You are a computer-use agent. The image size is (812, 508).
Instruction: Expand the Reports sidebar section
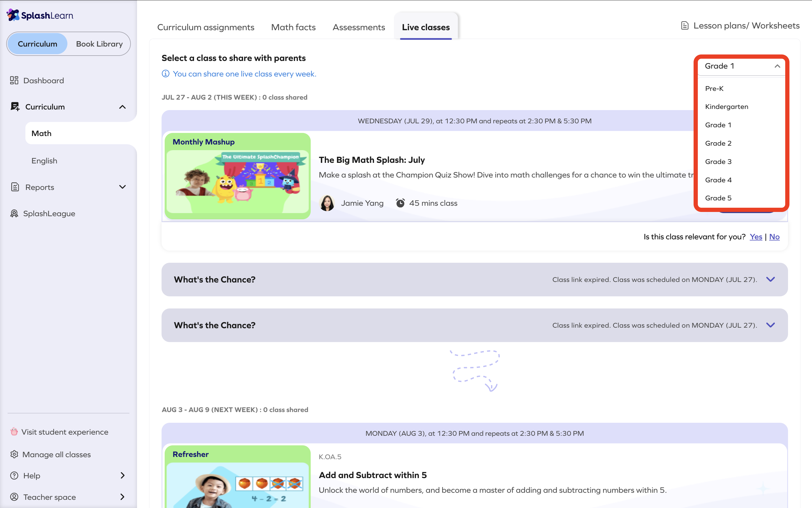tap(122, 187)
